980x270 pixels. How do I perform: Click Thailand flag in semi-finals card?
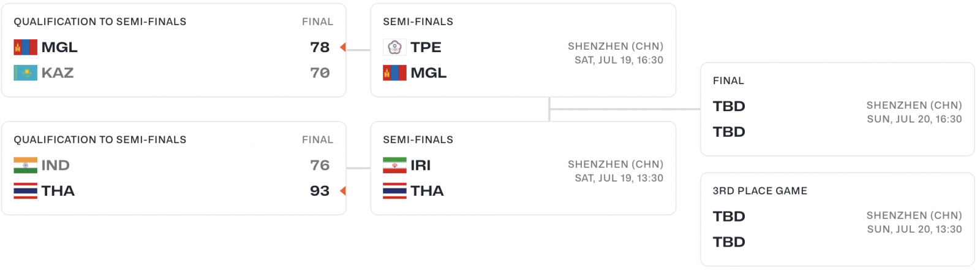click(394, 191)
